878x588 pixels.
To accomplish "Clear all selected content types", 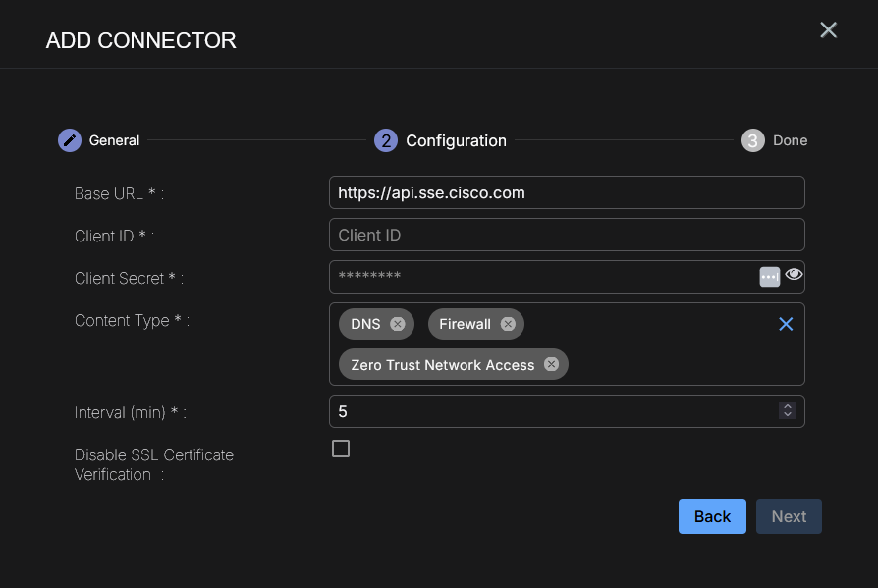I will (x=786, y=324).
